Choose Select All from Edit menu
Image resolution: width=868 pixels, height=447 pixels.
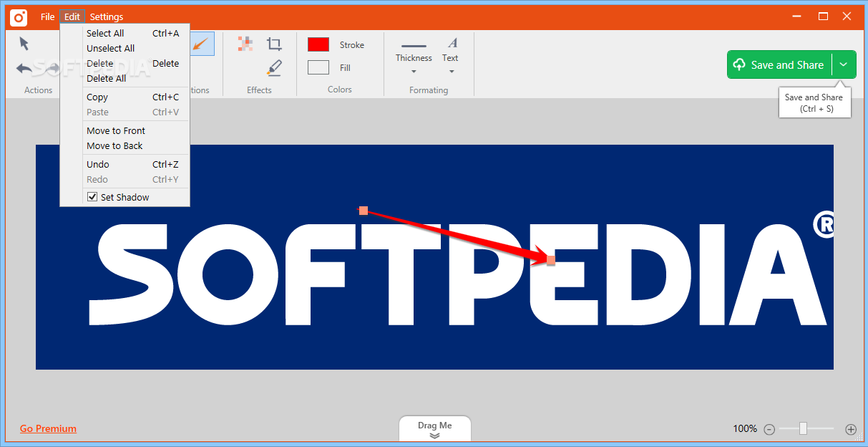125,33
